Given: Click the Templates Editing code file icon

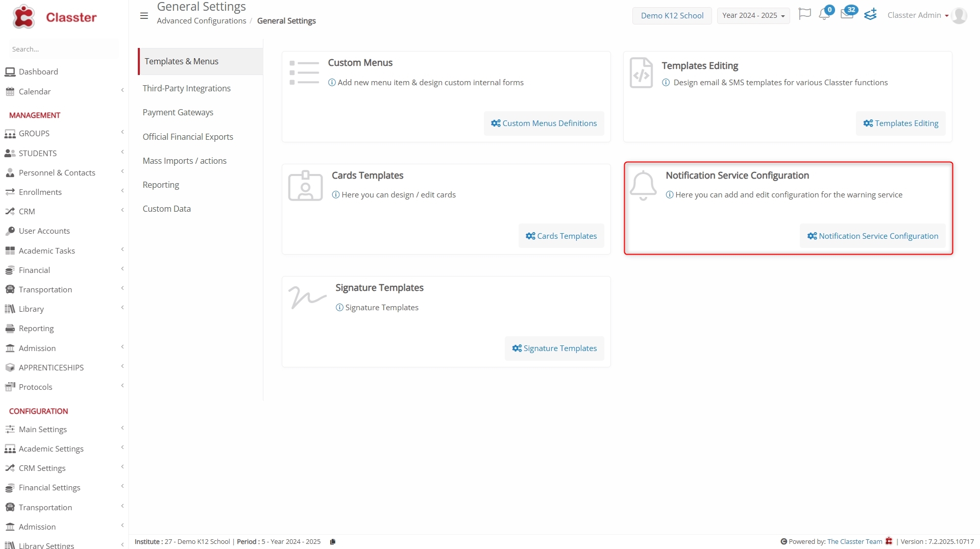Looking at the screenshot, I should pos(641,73).
